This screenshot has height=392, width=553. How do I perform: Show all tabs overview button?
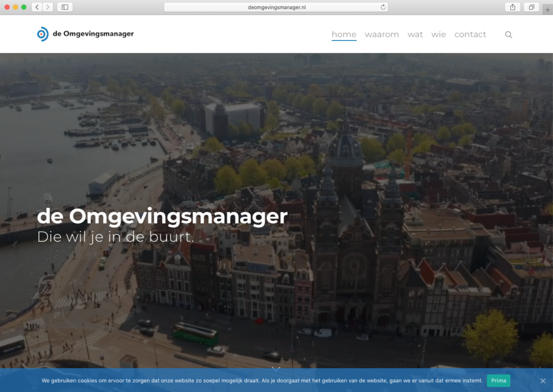531,7
